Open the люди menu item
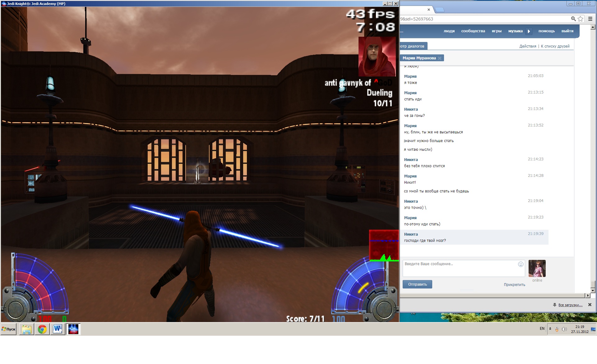The width and height of the screenshot is (597, 364). [449, 31]
